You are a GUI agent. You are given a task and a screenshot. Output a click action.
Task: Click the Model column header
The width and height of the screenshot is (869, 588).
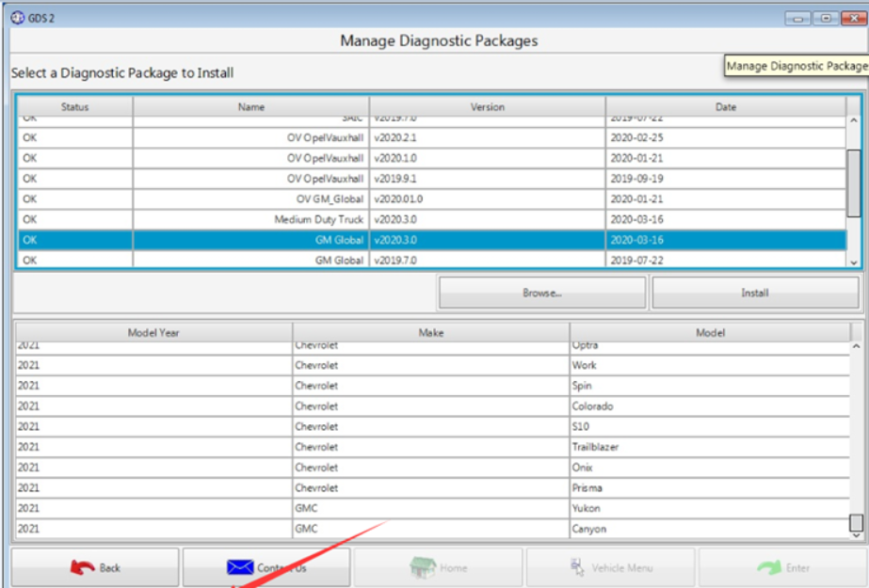(711, 332)
